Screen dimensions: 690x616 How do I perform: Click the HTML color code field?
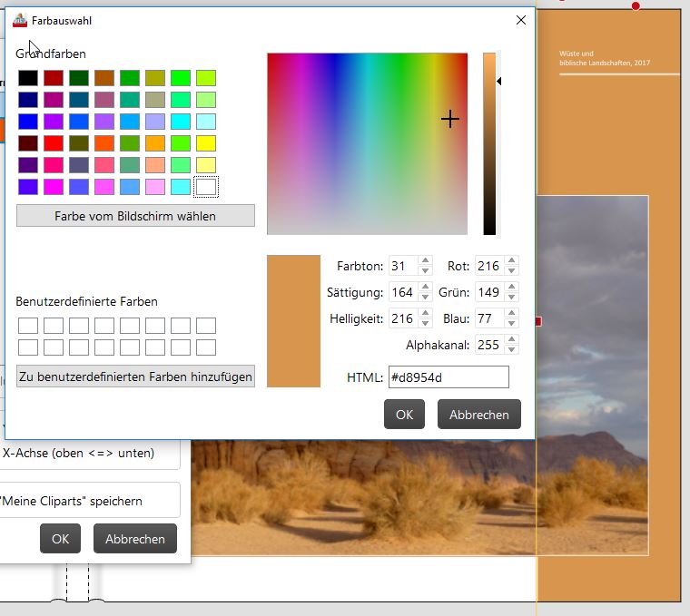point(448,377)
